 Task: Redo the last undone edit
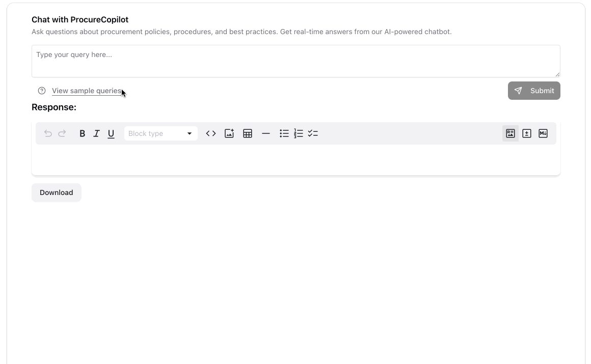62,133
